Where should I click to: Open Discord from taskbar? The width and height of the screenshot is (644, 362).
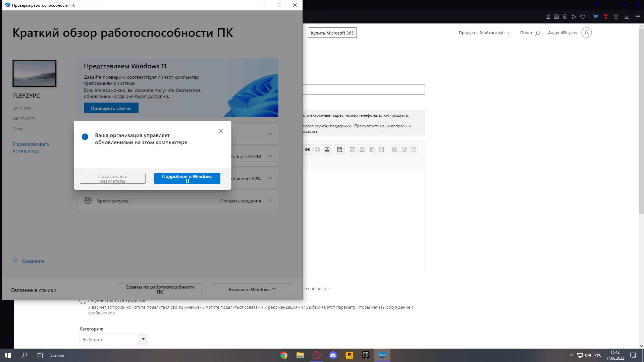coord(333,355)
